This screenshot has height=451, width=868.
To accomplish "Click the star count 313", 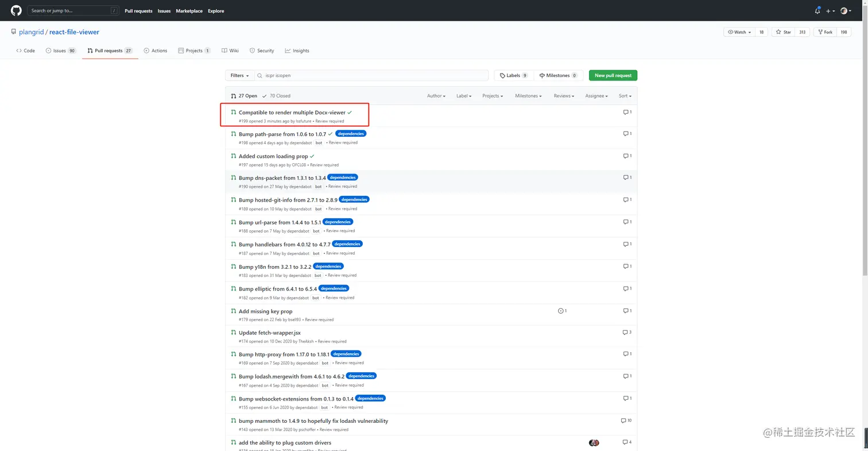I will pyautogui.click(x=803, y=32).
